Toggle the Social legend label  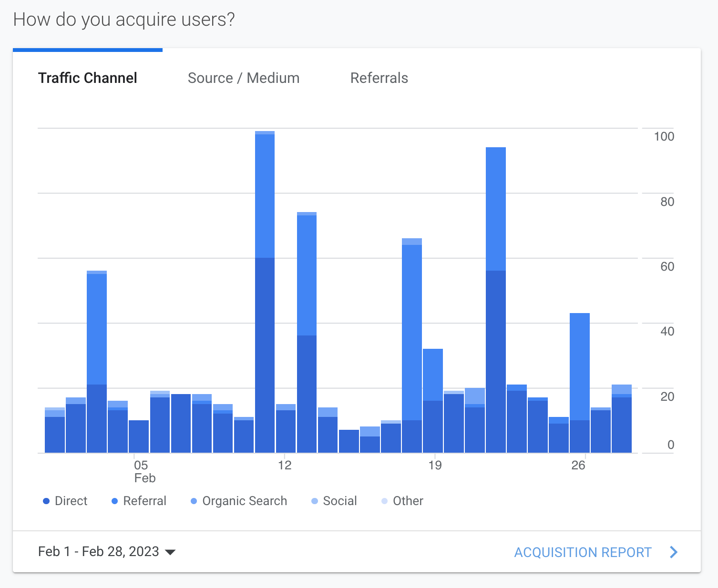[x=340, y=501]
